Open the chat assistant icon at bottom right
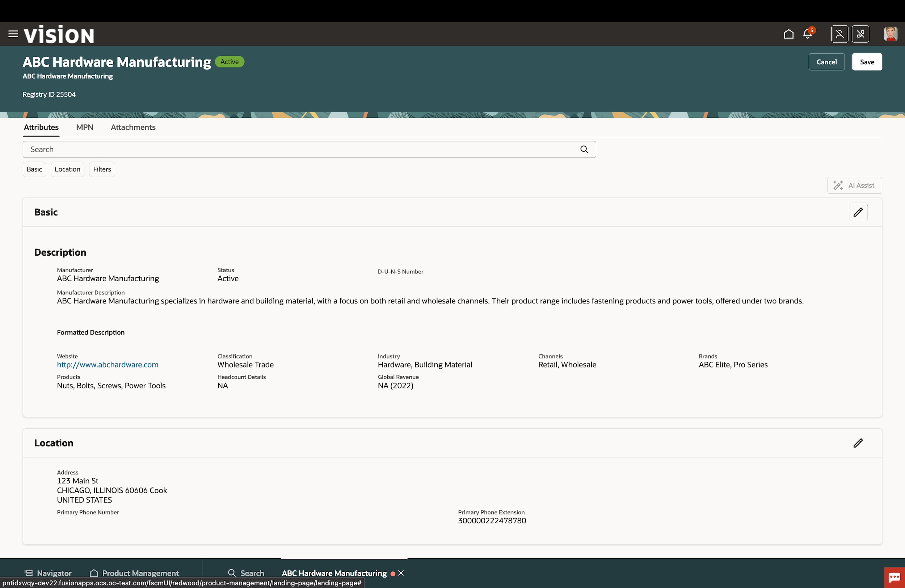This screenshot has width=905, height=588. click(894, 578)
